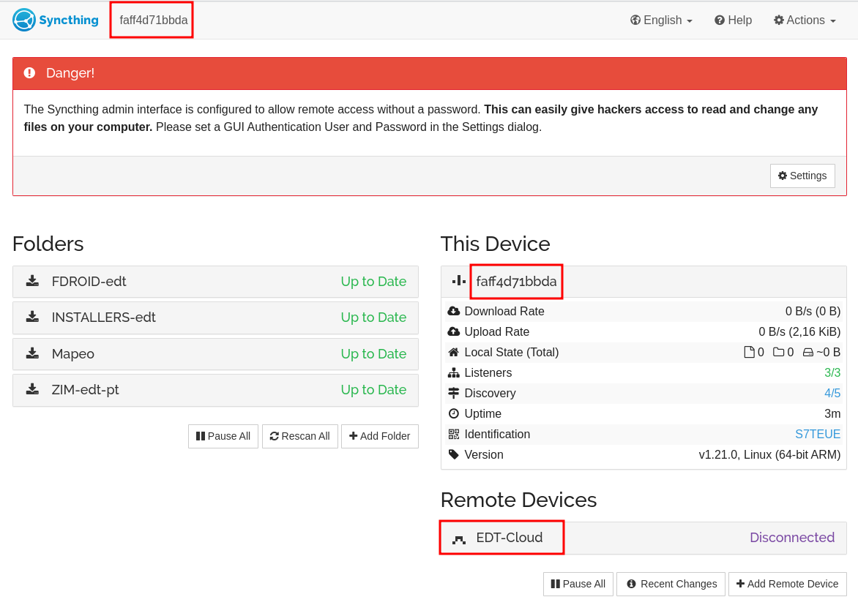The width and height of the screenshot is (858, 616).
Task: Open the English language dropdown
Action: pyautogui.click(x=661, y=20)
